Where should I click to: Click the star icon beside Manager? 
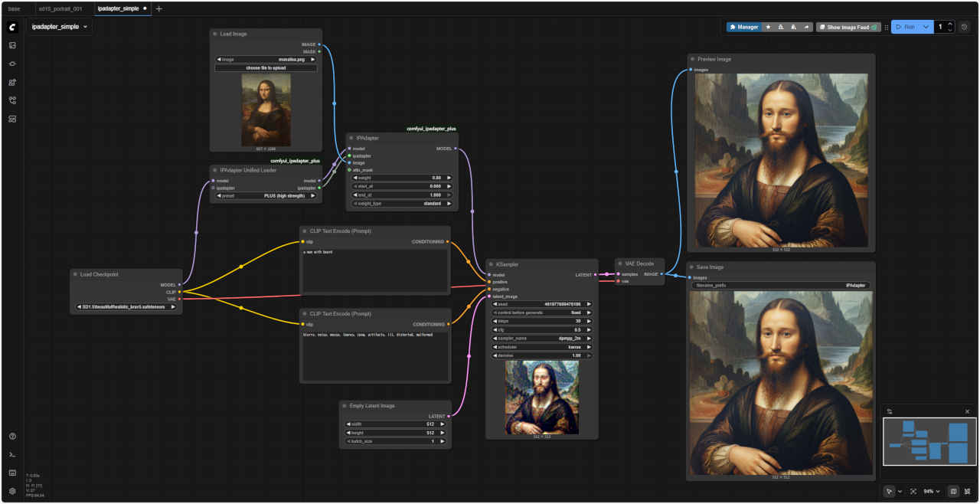(768, 27)
